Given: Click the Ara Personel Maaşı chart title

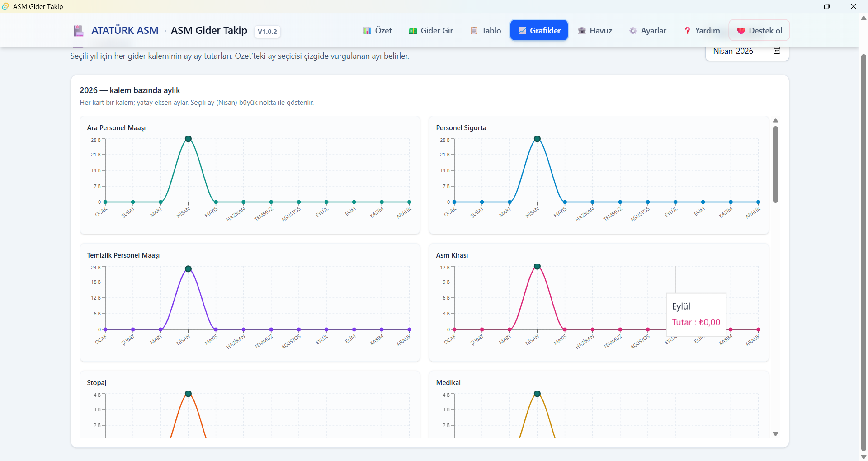Looking at the screenshot, I should (116, 128).
